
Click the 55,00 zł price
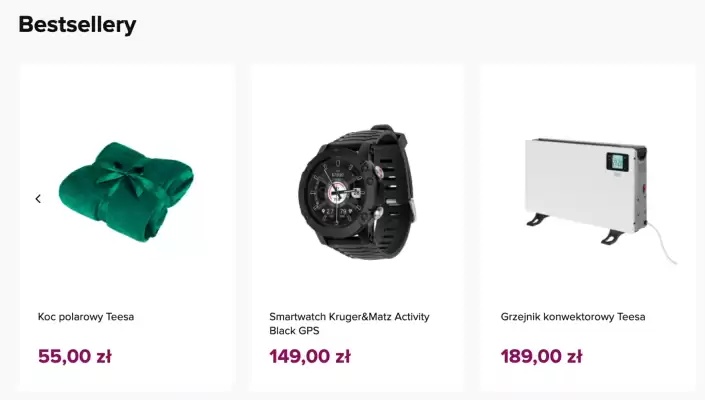tap(75, 356)
